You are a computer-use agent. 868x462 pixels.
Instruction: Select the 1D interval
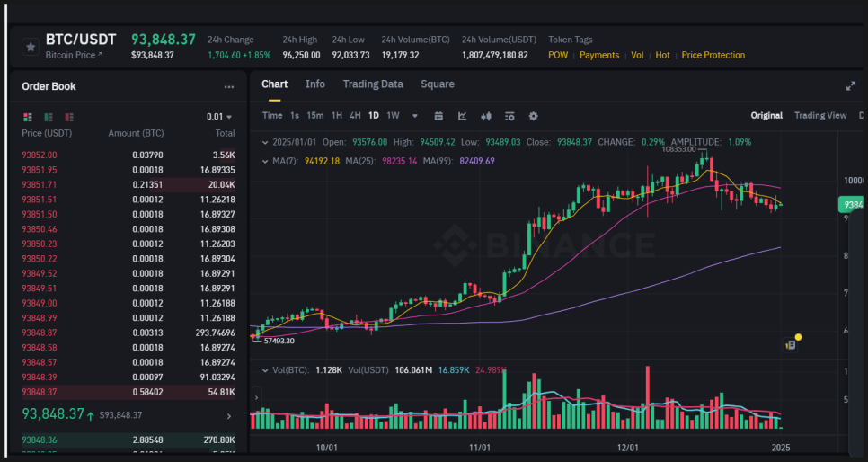point(374,115)
